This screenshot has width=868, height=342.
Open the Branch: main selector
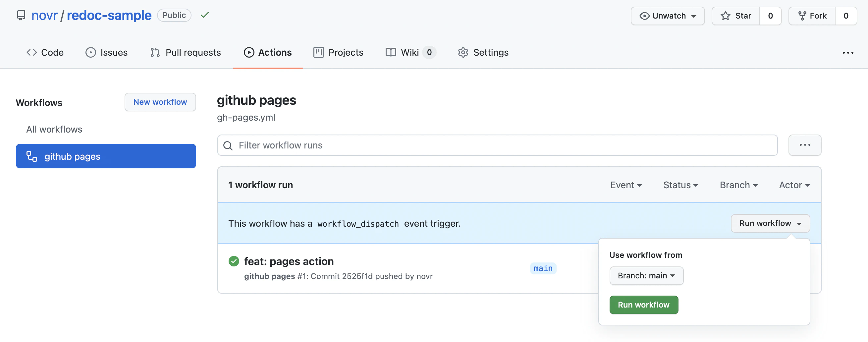[x=646, y=276]
